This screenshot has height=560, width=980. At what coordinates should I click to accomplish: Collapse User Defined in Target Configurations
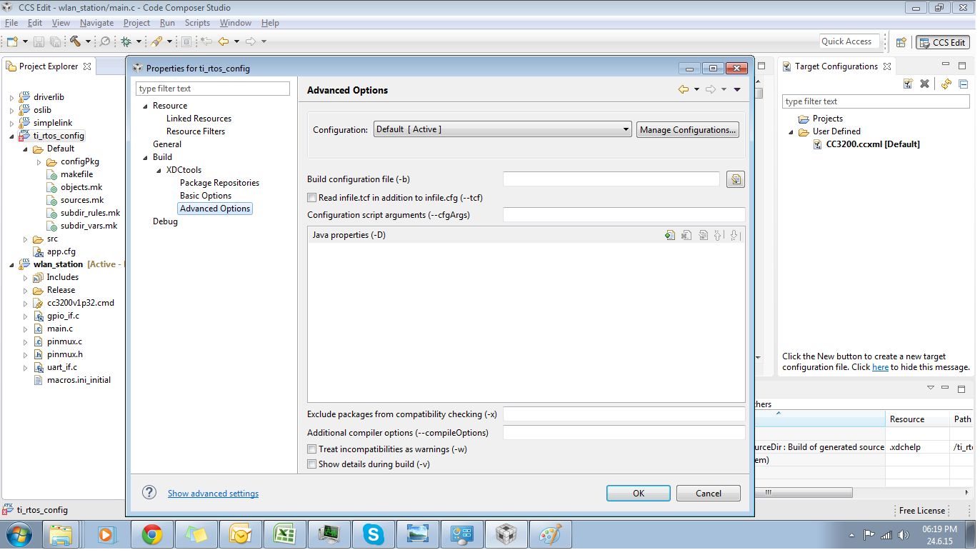tap(791, 131)
